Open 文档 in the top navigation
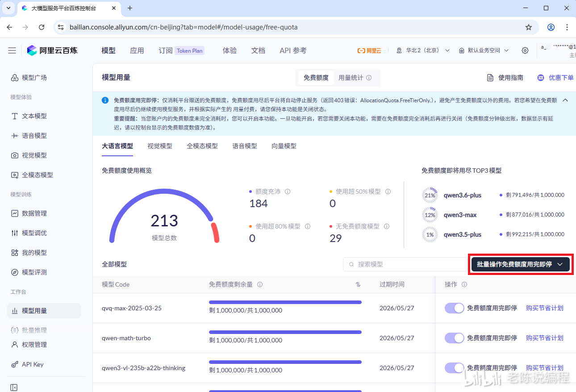Image resolution: width=576 pixels, height=392 pixels. click(259, 50)
